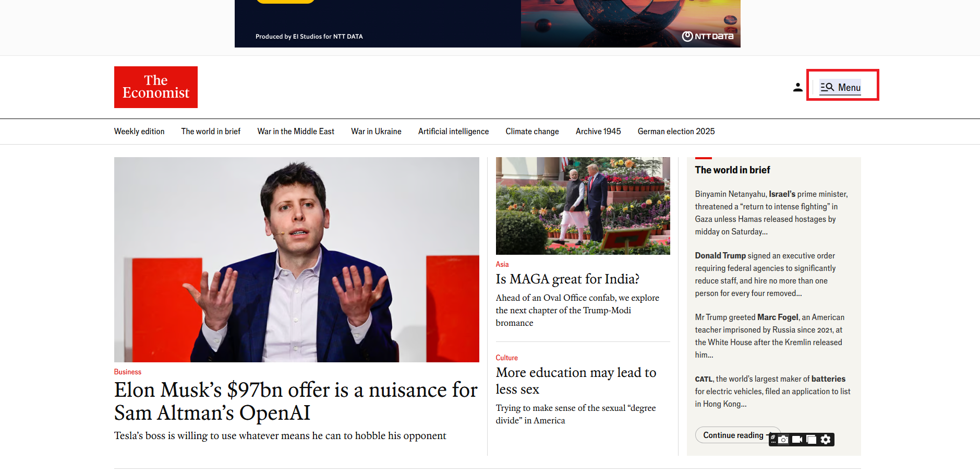Screen dimensions: 980x473
Task: Open the user account profile icon
Action: (x=797, y=87)
